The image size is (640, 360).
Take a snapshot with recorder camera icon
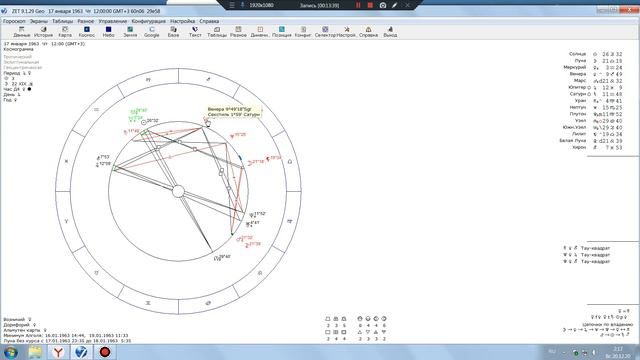[382, 5]
